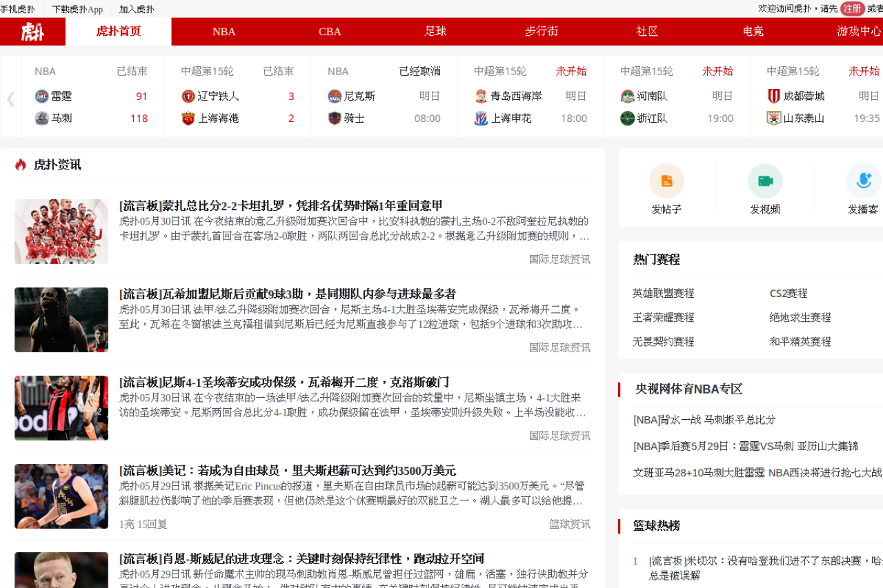The height and width of the screenshot is (588, 883).
Task: Click the 注册 register button
Action: click(x=853, y=8)
